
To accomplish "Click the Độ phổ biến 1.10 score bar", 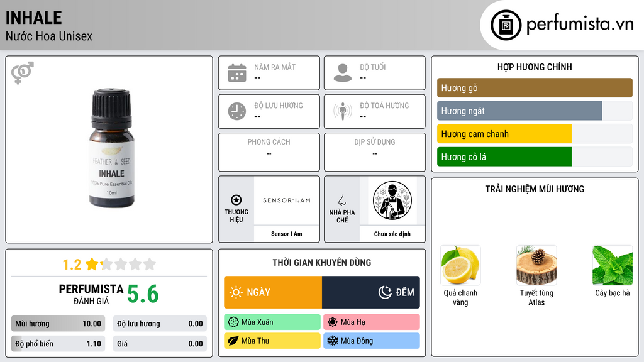I will tap(58, 344).
